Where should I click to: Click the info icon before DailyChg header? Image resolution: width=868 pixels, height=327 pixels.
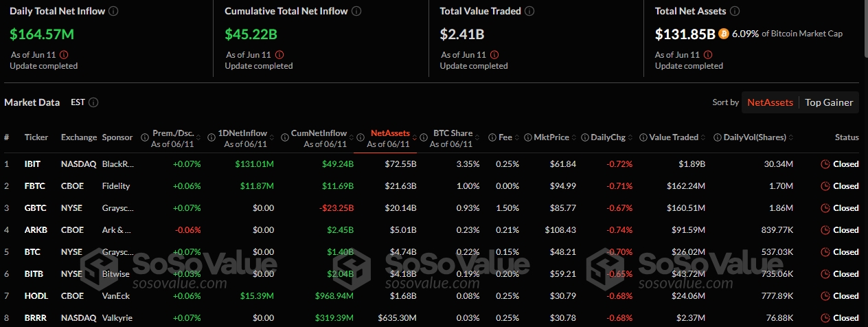click(x=585, y=137)
